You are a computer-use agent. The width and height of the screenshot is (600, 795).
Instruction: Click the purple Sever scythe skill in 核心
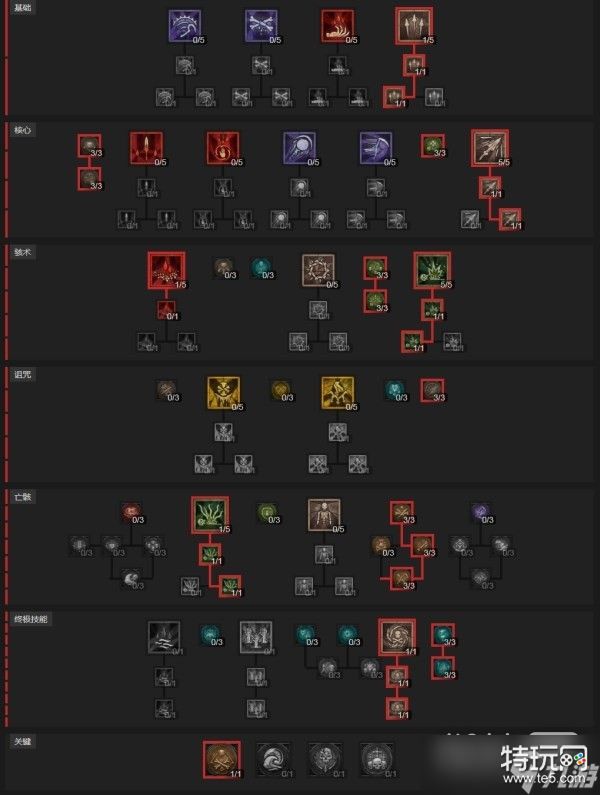376,148
